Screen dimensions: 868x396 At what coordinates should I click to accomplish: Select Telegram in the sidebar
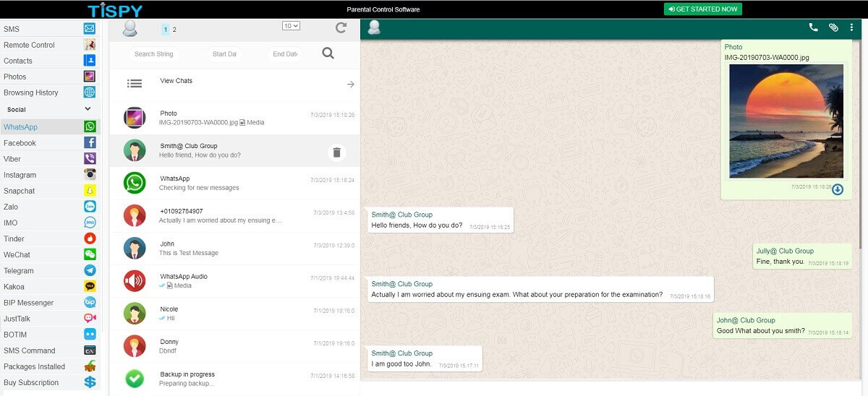click(x=49, y=270)
